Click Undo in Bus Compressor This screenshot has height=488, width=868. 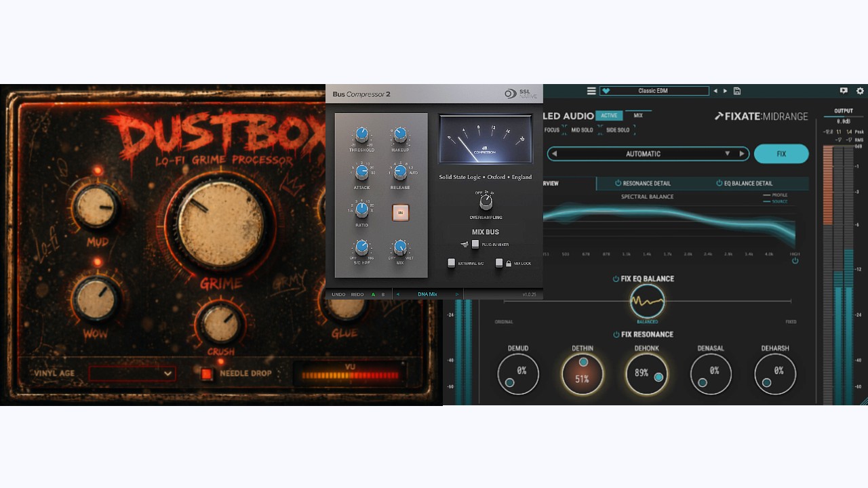[338, 294]
